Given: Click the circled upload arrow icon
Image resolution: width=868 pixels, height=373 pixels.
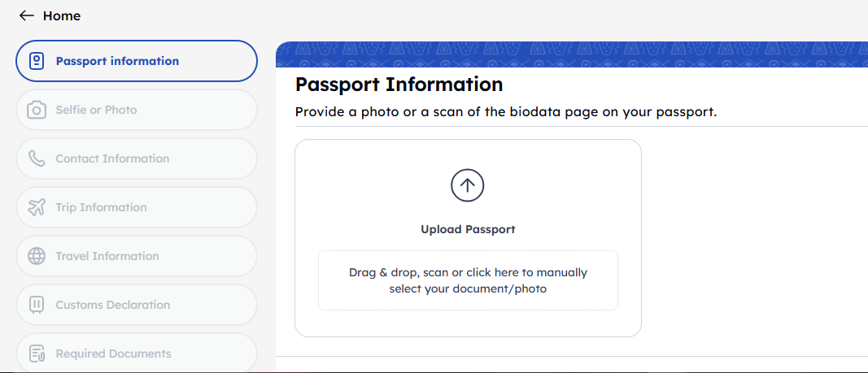Looking at the screenshot, I should point(468,185).
